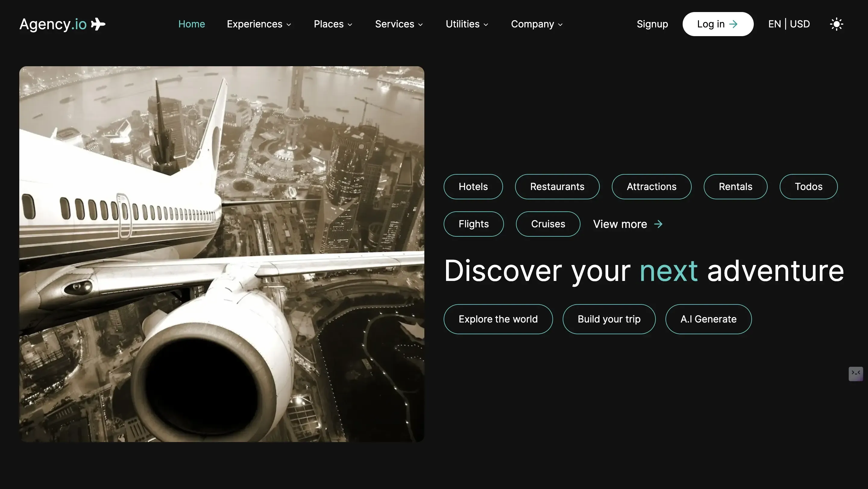Viewport: 868px width, 489px height.
Task: Click the airplane hero image
Action: click(x=222, y=254)
